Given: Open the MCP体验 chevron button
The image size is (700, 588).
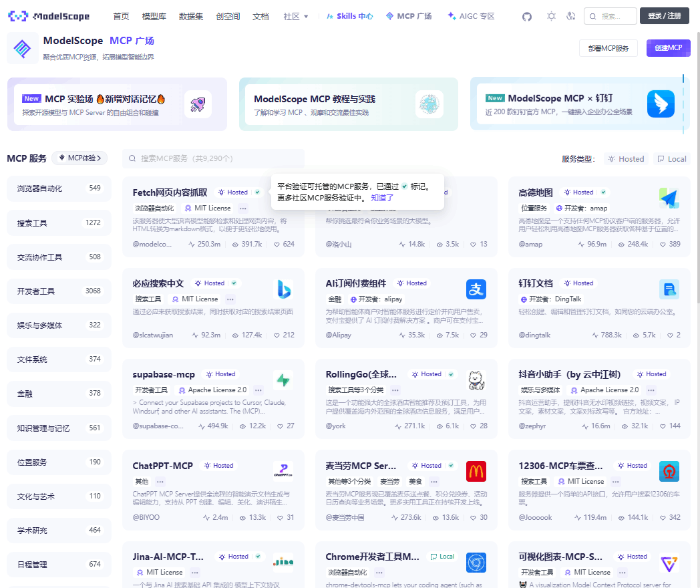Looking at the screenshot, I should point(79,158).
